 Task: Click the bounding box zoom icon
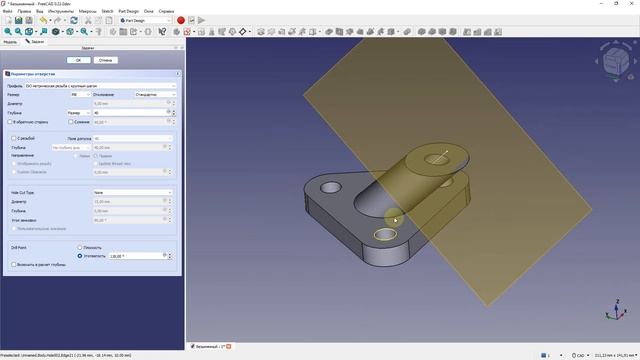[43, 31]
